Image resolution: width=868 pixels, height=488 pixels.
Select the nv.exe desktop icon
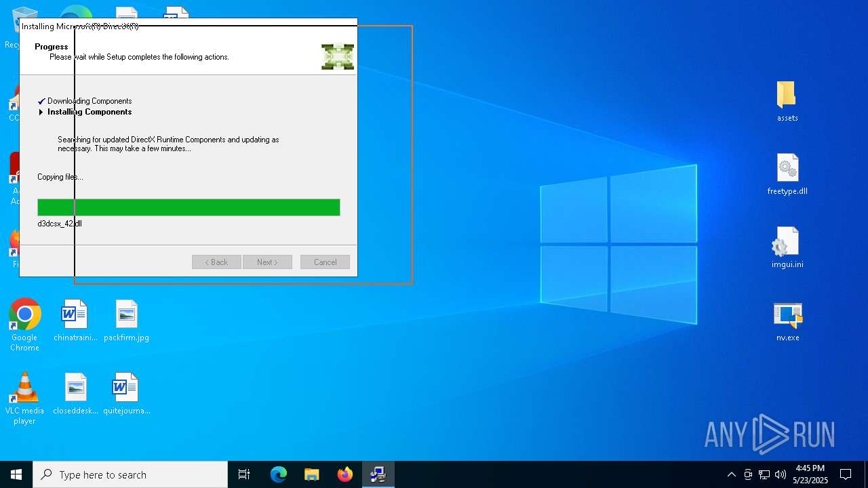tap(787, 321)
